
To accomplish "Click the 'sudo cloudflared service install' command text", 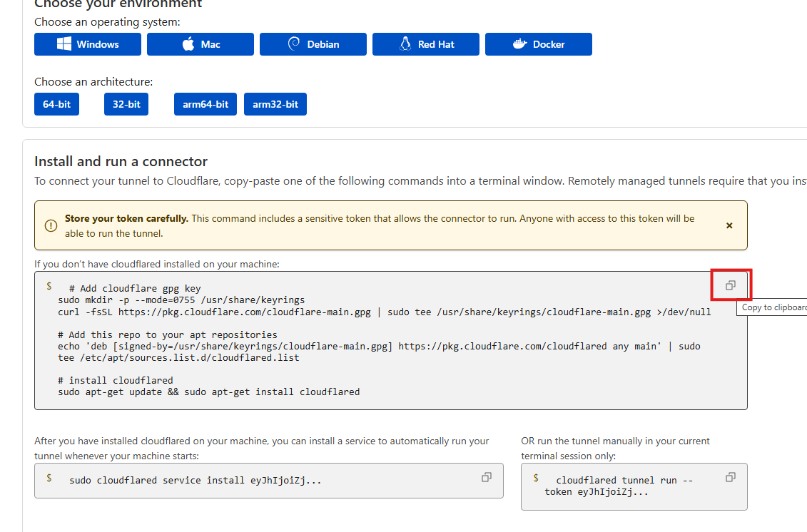I will point(195,481).
